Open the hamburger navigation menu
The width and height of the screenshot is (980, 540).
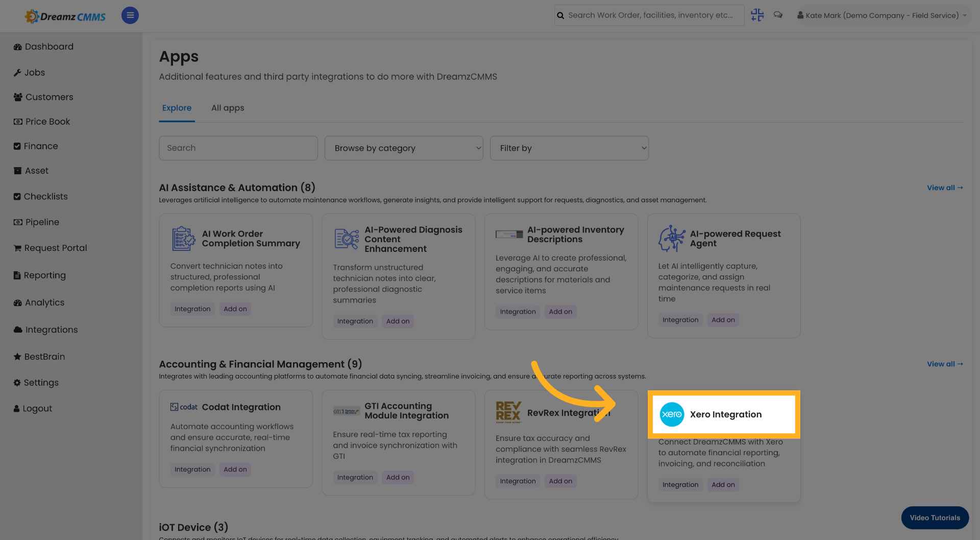130,15
